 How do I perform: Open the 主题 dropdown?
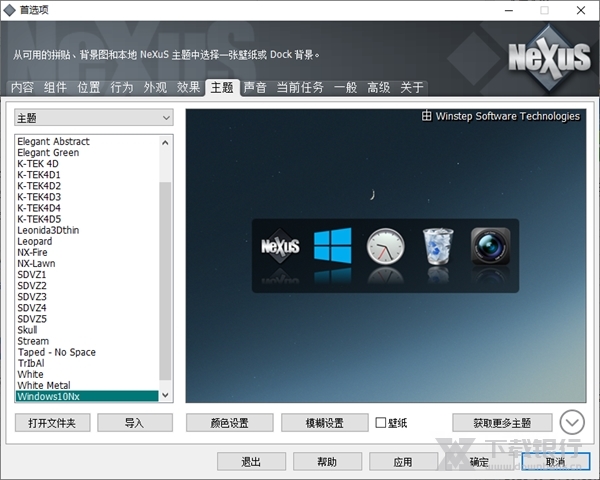point(94,118)
